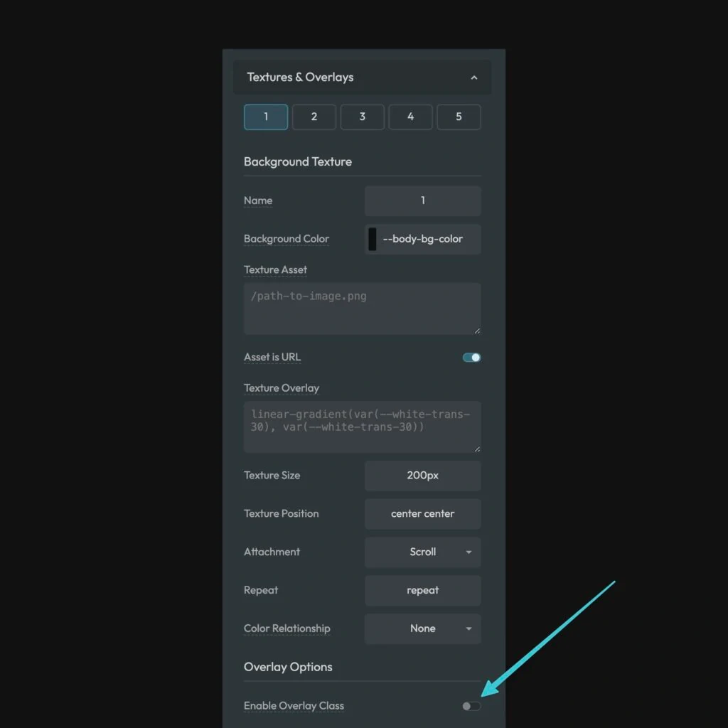Enable the Overlay Class toggle
Image resolution: width=728 pixels, height=728 pixels.
(471, 705)
